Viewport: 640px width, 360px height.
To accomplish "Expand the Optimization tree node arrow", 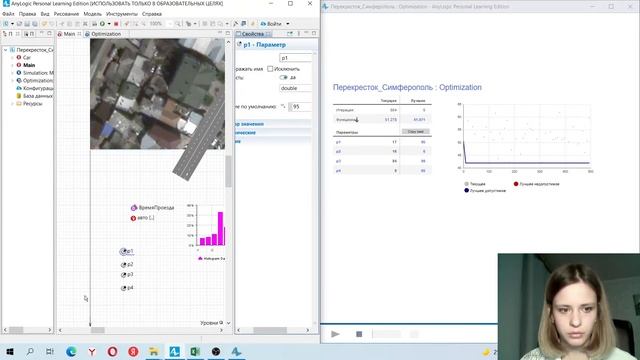I will pos(12,81).
